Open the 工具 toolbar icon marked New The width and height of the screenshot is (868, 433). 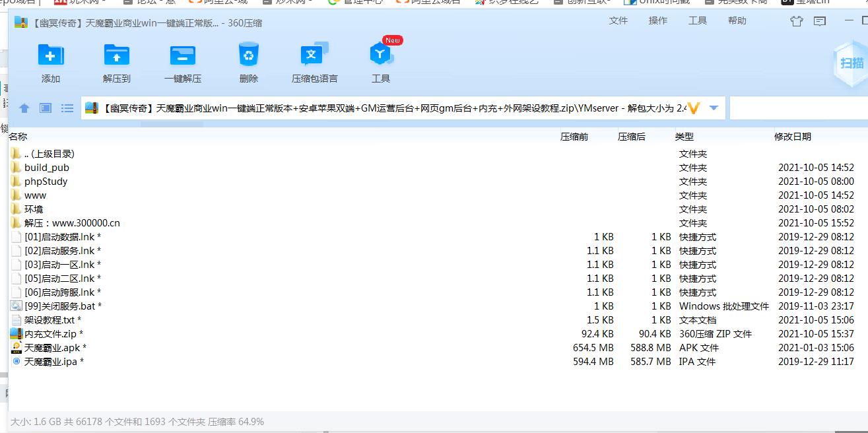click(x=381, y=56)
